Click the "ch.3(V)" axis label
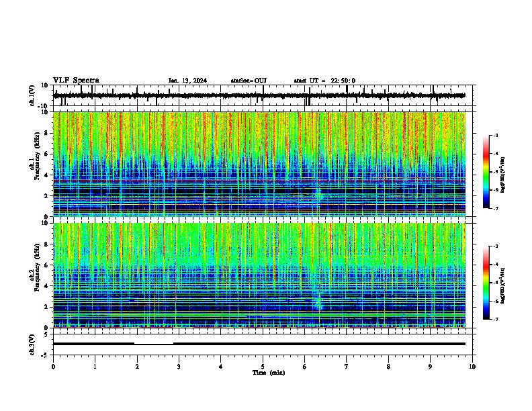The height and width of the screenshot is (411, 532). click(x=32, y=345)
